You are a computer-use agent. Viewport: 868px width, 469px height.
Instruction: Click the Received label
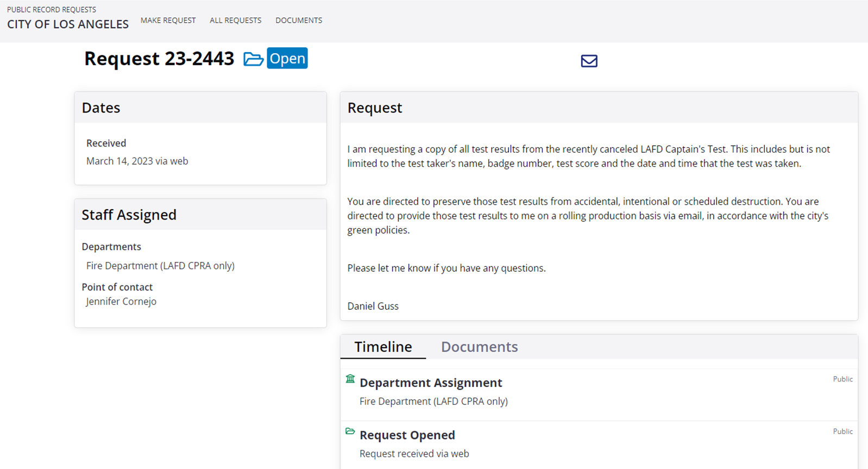coord(106,143)
